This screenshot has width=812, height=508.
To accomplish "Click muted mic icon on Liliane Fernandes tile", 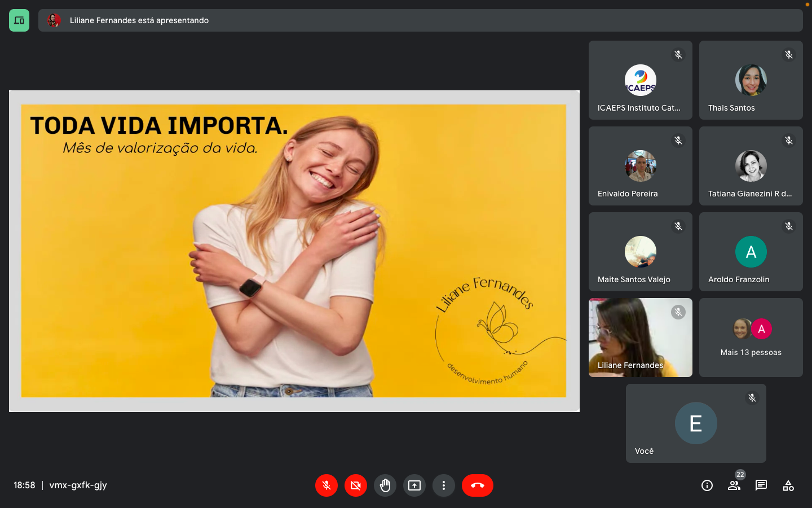I will coord(678,312).
